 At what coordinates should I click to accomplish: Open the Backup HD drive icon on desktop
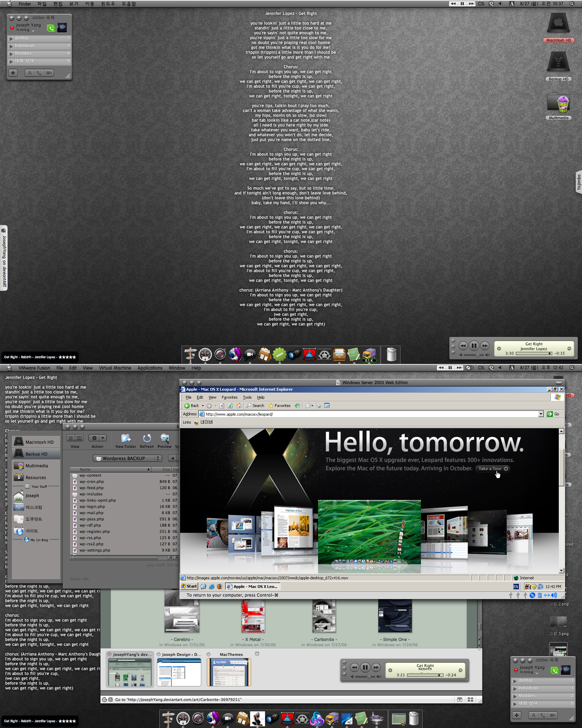click(558, 62)
